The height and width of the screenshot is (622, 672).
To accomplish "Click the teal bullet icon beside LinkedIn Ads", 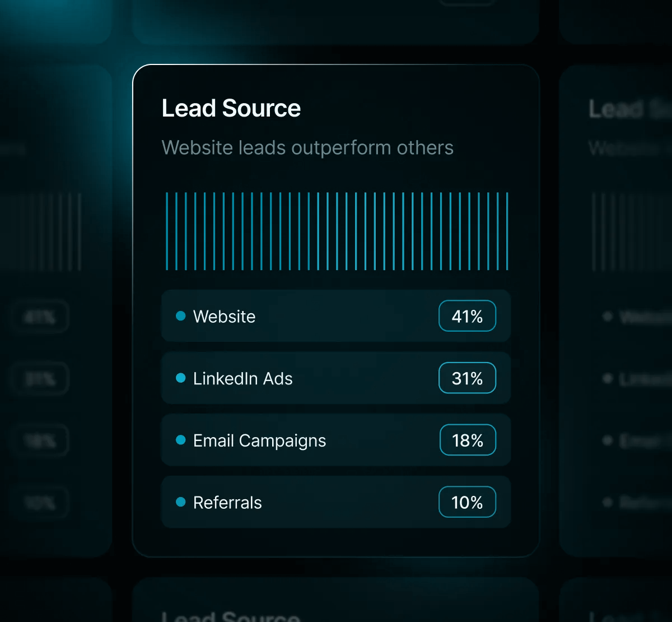I will click(x=180, y=378).
